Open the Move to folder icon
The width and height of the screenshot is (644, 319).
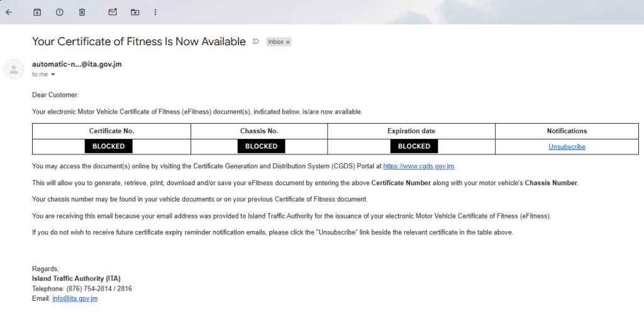coord(135,12)
